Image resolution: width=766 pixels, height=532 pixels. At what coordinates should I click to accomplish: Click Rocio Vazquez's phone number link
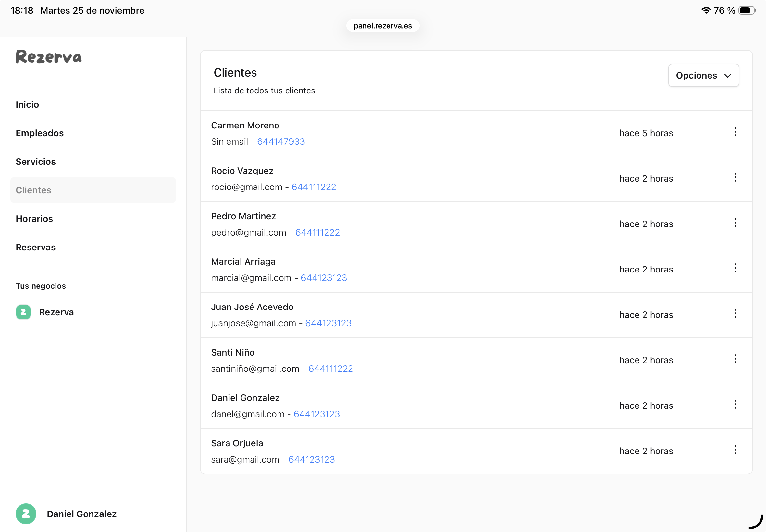314,187
